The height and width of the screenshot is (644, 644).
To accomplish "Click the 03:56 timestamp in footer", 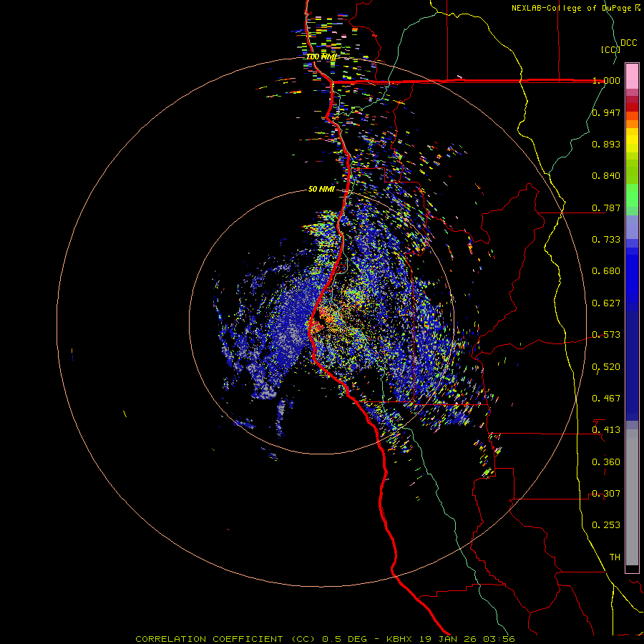I will 499,639.
